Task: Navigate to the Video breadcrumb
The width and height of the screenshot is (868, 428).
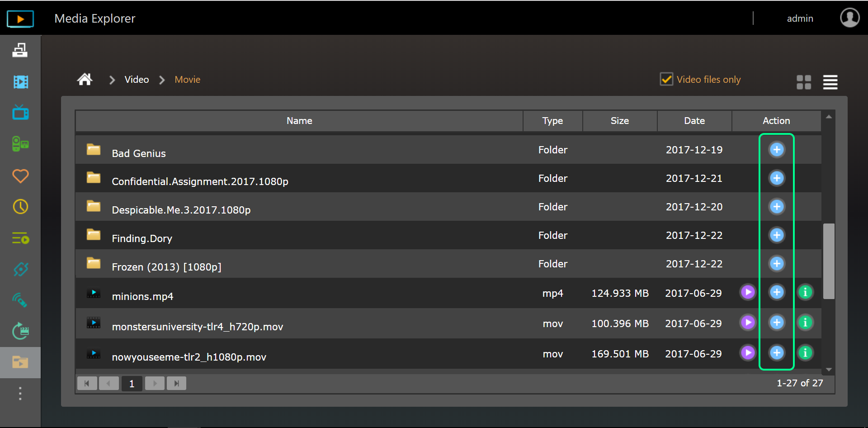Action: click(137, 80)
